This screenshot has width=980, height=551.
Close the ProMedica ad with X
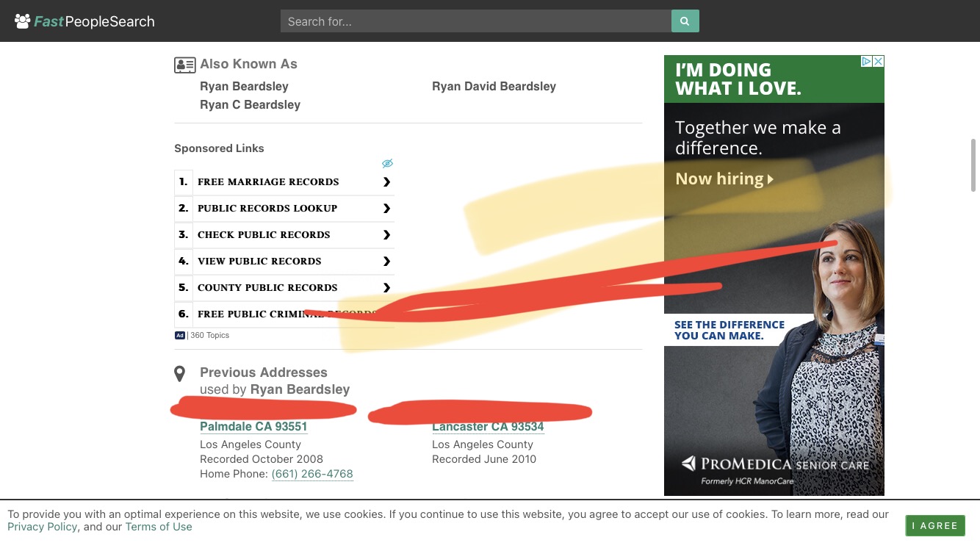coord(878,62)
